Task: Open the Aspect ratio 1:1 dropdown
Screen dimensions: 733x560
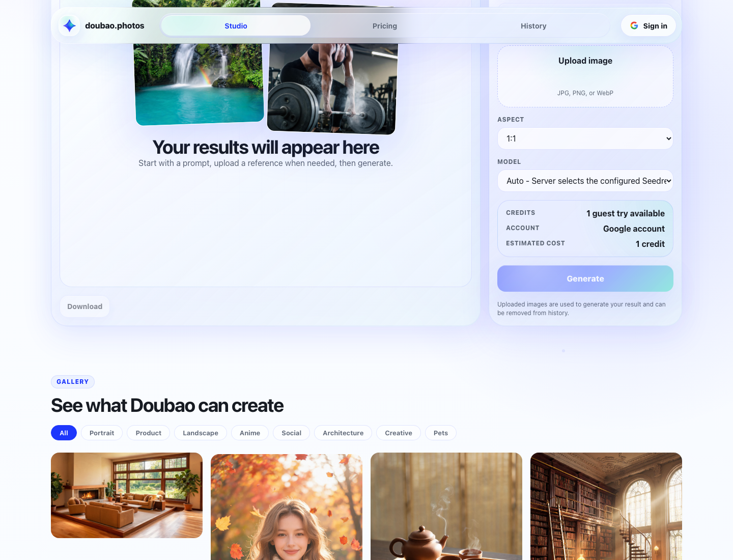Action: click(585, 138)
